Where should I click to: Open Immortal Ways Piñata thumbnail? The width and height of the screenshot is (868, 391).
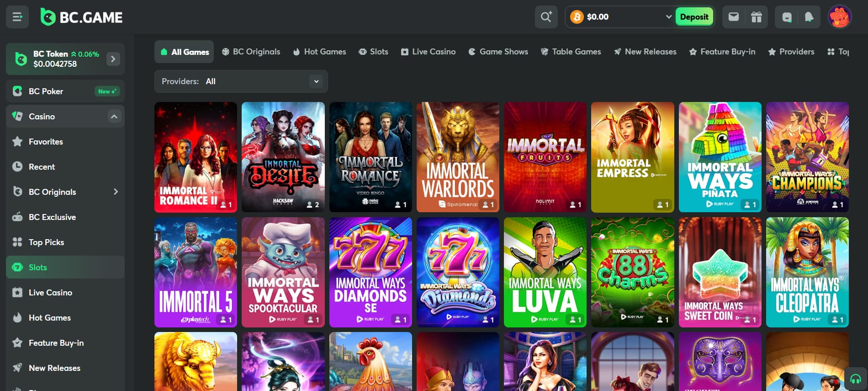pos(720,157)
